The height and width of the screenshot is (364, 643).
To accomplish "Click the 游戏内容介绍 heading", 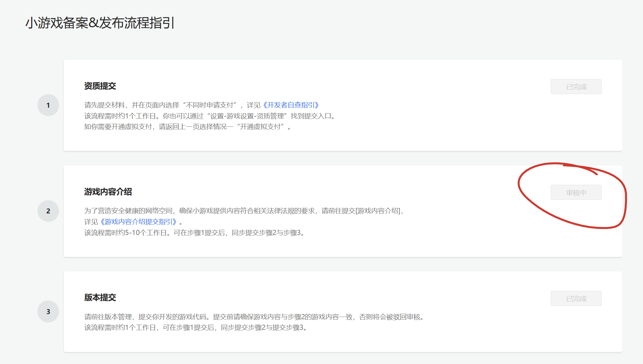I will tap(108, 192).
